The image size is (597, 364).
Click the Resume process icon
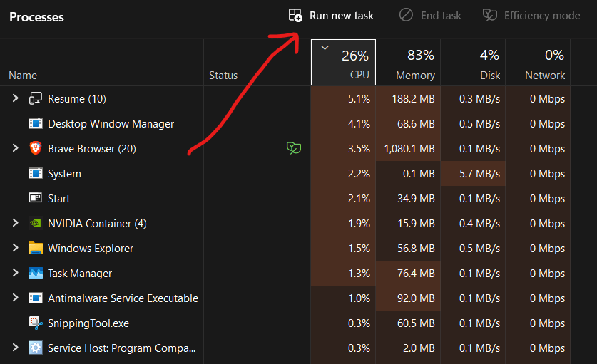coord(36,98)
